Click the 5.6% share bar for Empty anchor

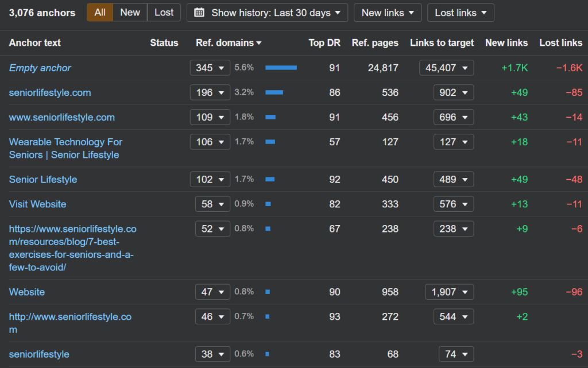[x=281, y=68]
